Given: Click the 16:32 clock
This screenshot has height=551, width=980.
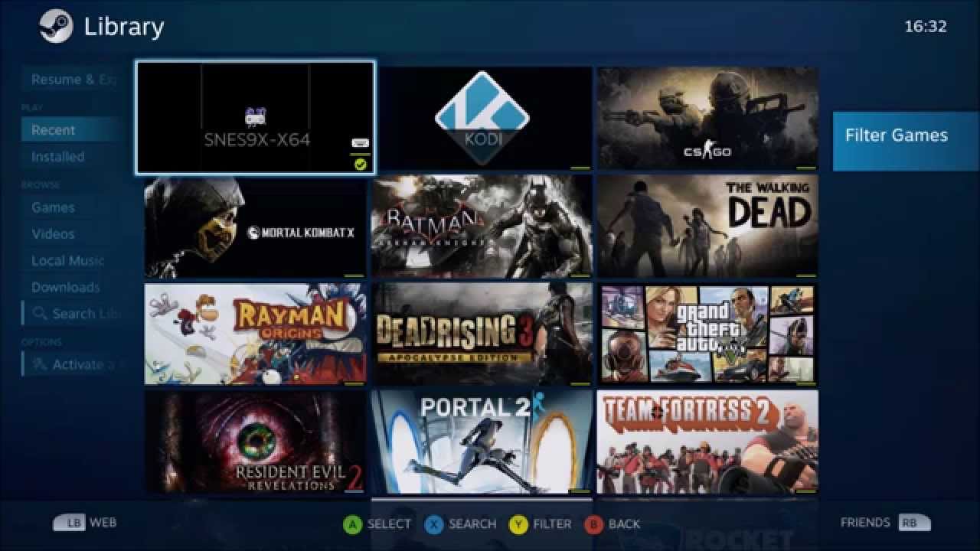Looking at the screenshot, I should [x=926, y=26].
